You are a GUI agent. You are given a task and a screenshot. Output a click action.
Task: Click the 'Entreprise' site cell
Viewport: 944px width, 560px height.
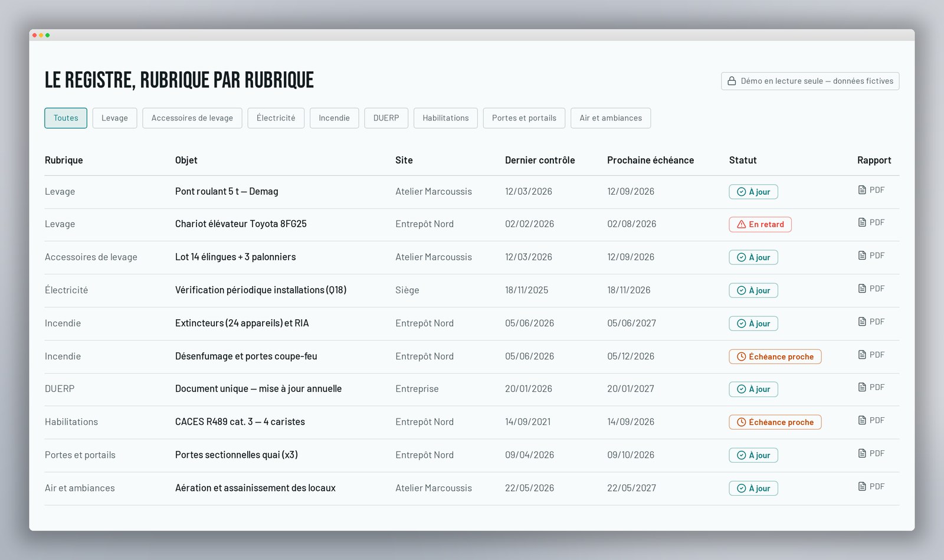417,388
